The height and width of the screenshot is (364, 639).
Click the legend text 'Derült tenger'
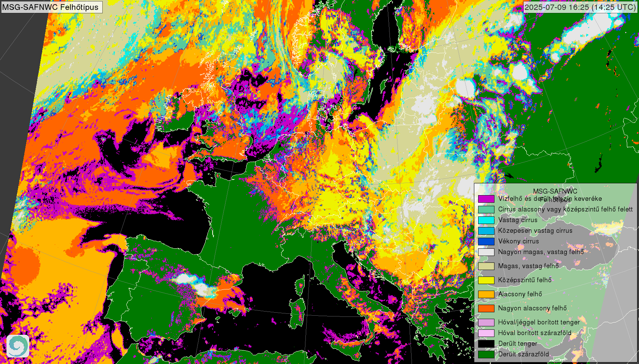[x=518, y=343]
